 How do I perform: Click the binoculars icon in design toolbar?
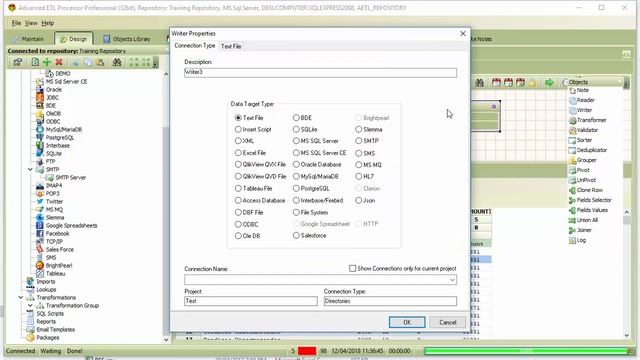pos(479,83)
